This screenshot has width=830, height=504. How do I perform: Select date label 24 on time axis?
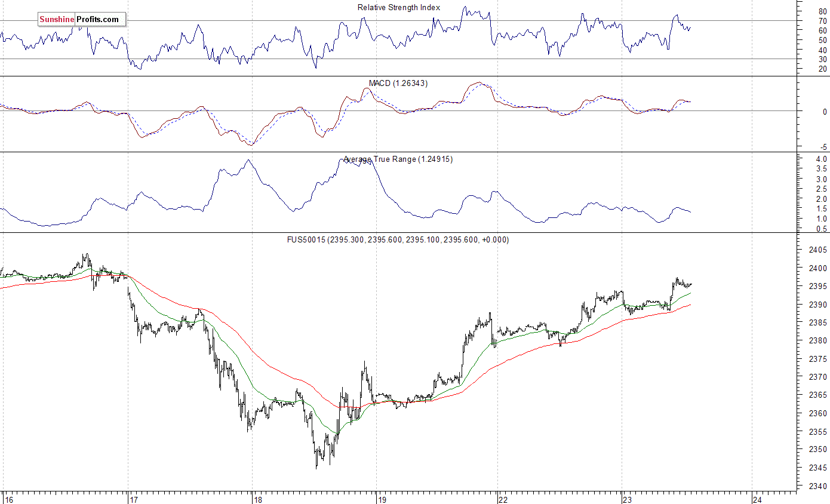click(758, 499)
